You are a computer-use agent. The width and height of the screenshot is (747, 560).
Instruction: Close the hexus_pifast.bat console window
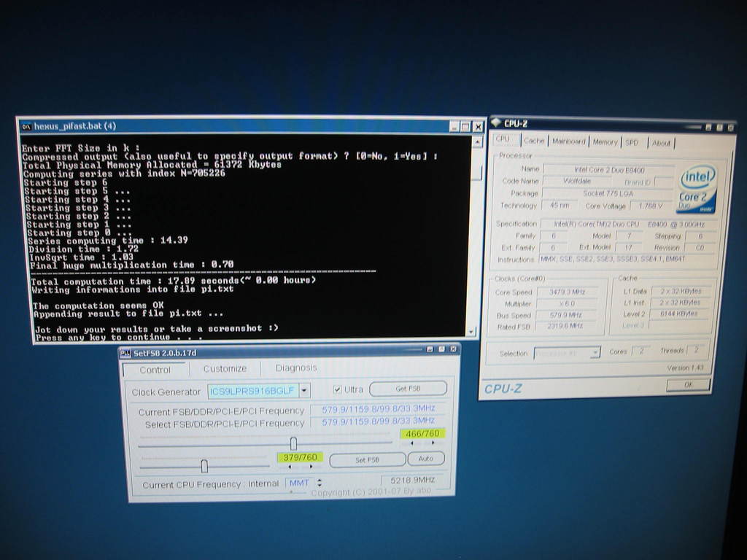point(477,127)
